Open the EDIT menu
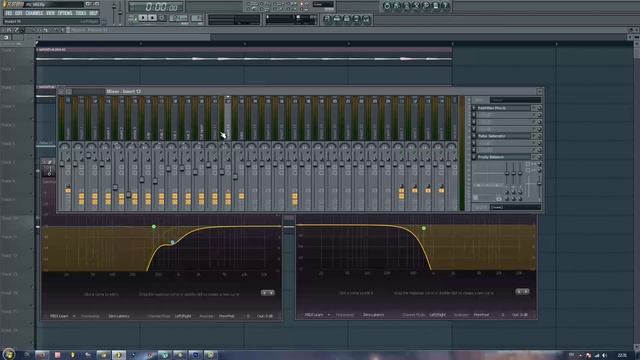This screenshot has height=360, width=640. click(18, 13)
